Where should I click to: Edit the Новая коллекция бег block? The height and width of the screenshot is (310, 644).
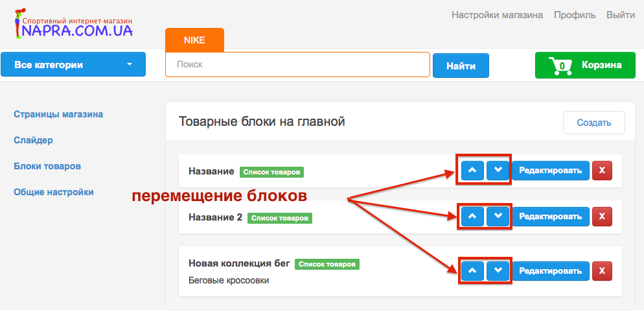(551, 271)
